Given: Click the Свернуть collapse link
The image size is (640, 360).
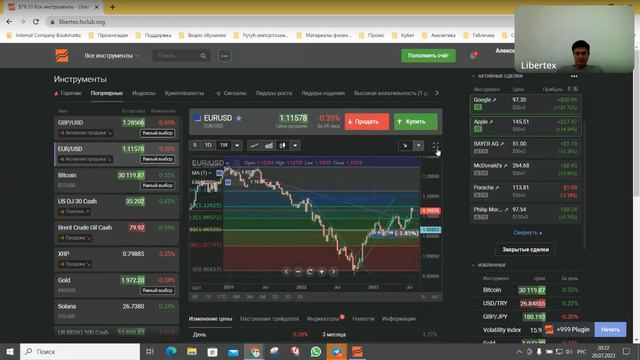Looking at the screenshot, I should click(527, 233).
